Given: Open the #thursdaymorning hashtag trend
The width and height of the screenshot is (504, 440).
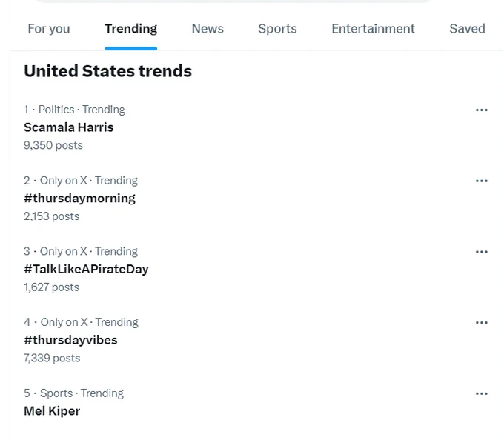Looking at the screenshot, I should coord(80,199).
